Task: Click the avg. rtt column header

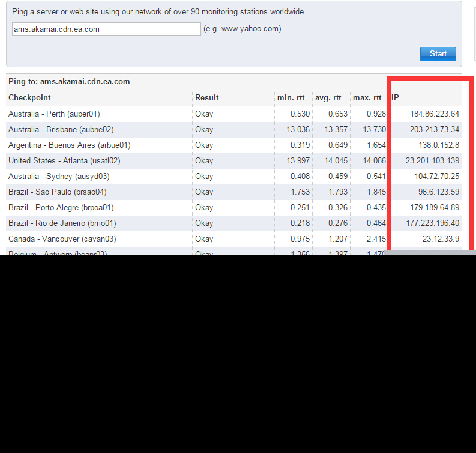Action: tap(328, 98)
